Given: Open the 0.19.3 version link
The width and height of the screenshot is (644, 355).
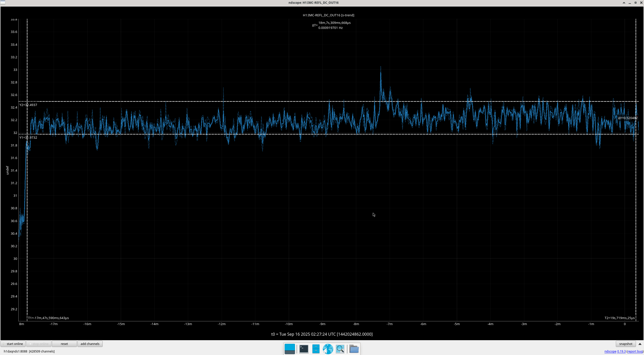Looking at the screenshot, I should (x=621, y=351).
